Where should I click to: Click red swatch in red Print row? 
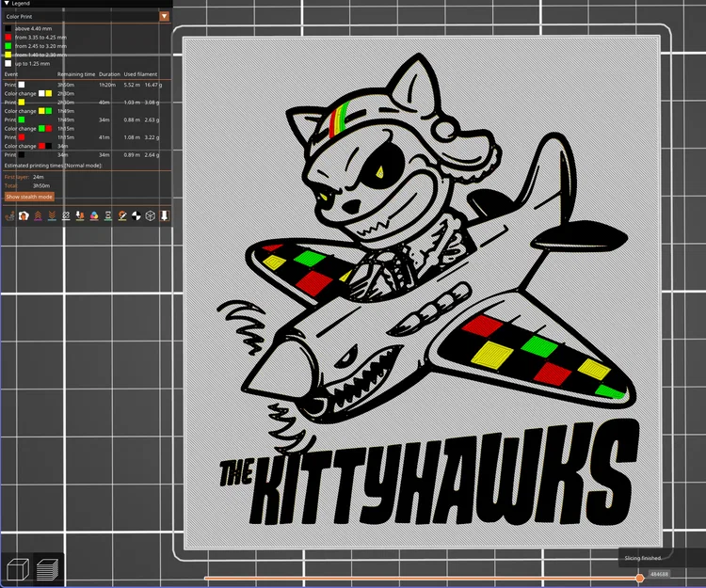22,137
